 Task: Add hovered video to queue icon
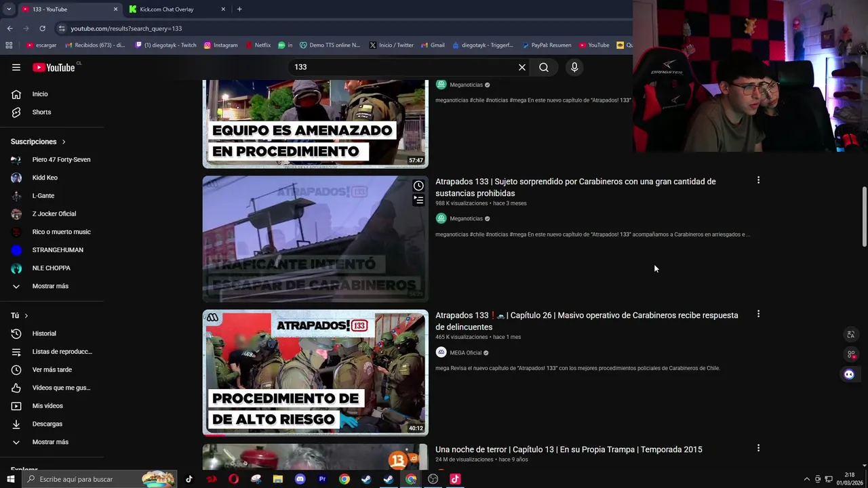click(418, 200)
